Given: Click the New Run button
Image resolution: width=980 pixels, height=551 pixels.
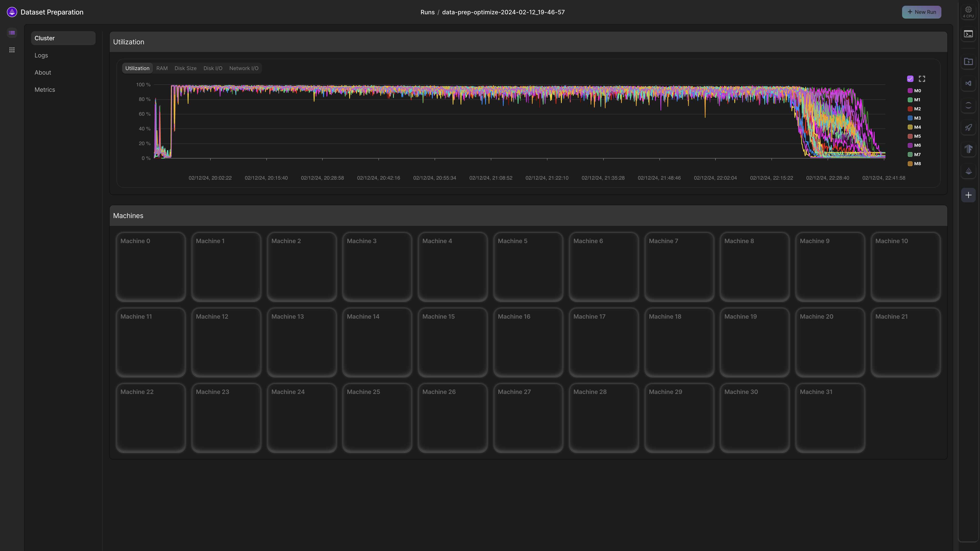Looking at the screenshot, I should (x=921, y=12).
